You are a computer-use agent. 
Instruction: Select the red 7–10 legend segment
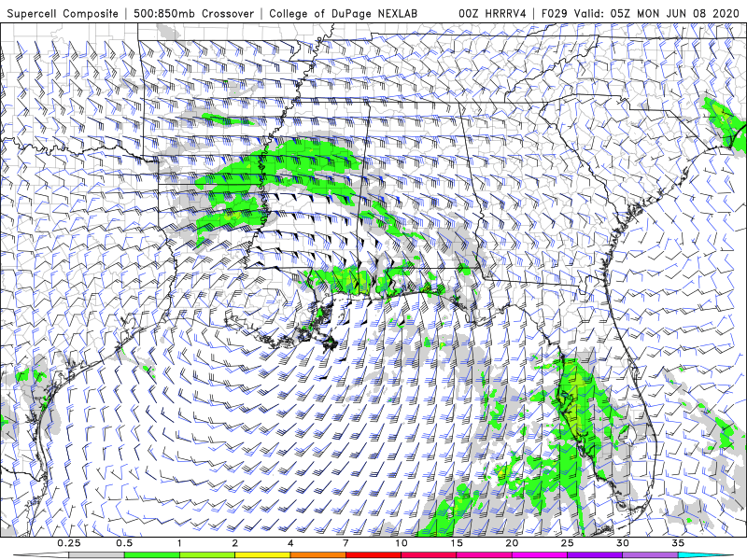(x=373, y=555)
